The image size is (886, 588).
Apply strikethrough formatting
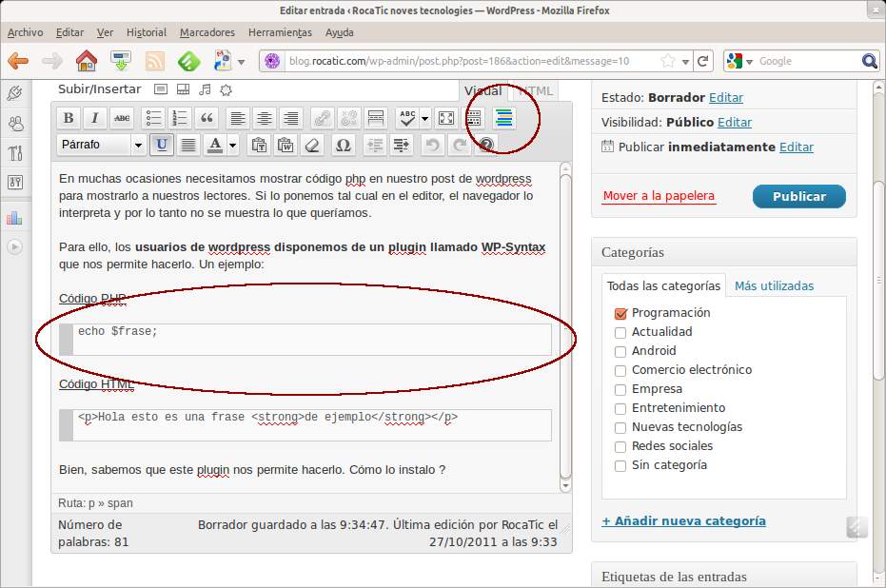coord(122,118)
